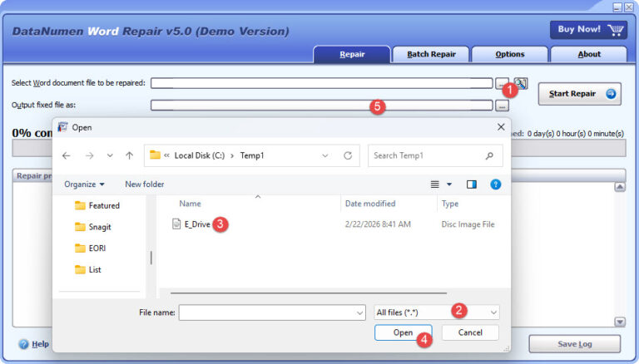Click the Buy Now! cart button

588,30
